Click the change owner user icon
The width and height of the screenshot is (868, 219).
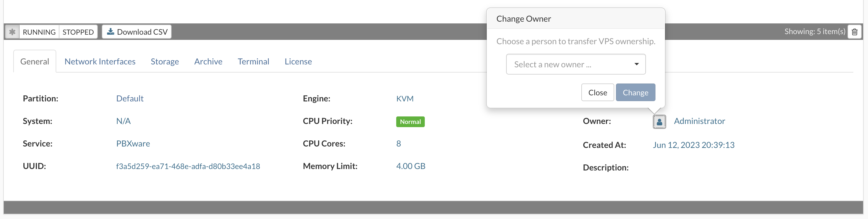pos(659,121)
